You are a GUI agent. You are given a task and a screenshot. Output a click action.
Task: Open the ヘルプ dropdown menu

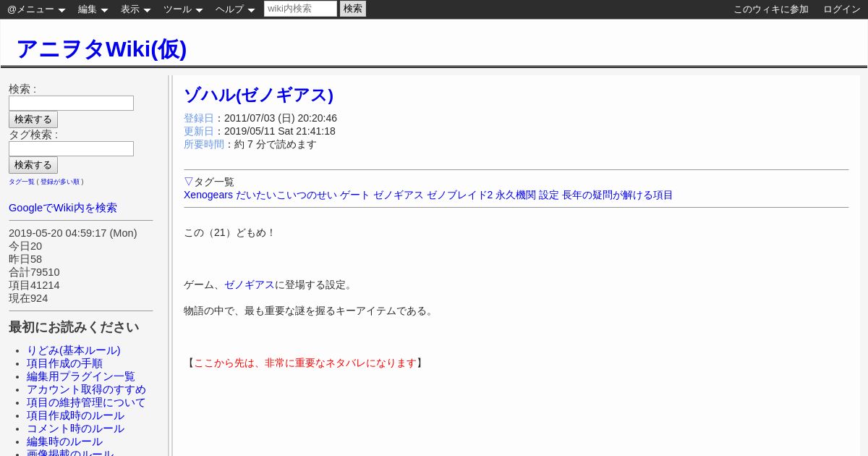tap(235, 9)
